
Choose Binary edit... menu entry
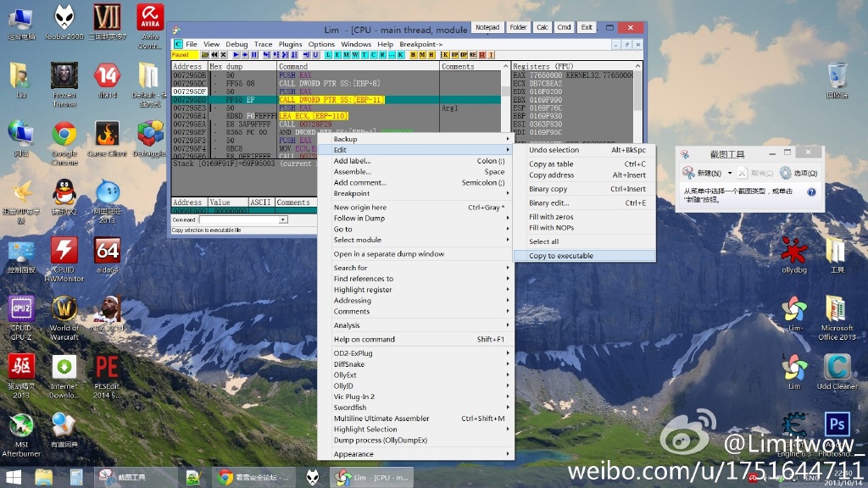coord(585,202)
